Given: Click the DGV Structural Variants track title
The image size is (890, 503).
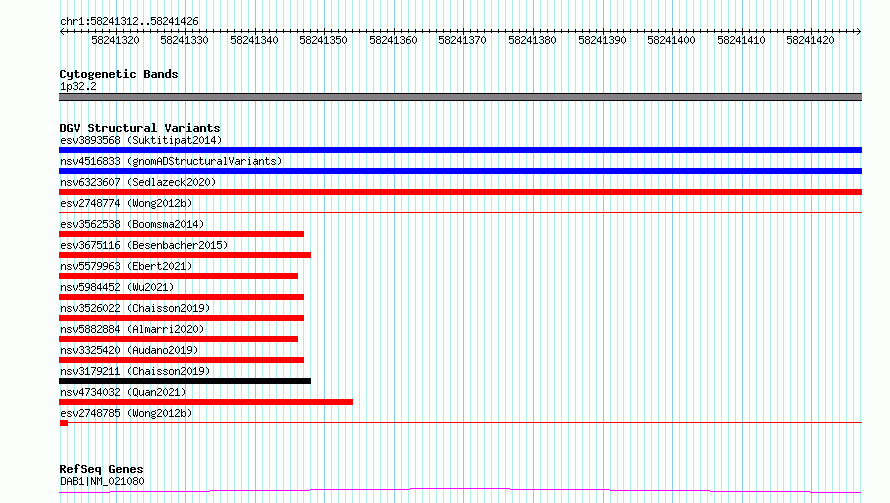Looking at the screenshot, I should 140,128.
